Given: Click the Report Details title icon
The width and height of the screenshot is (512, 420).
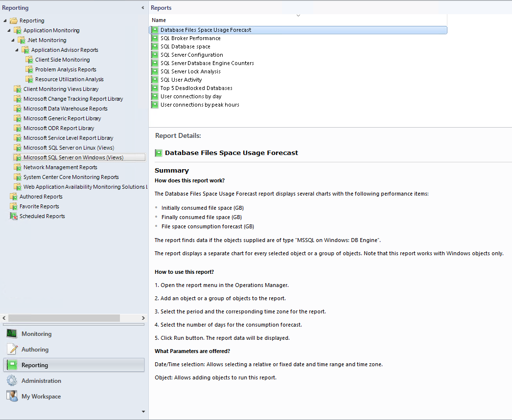Looking at the screenshot, I should [159, 153].
